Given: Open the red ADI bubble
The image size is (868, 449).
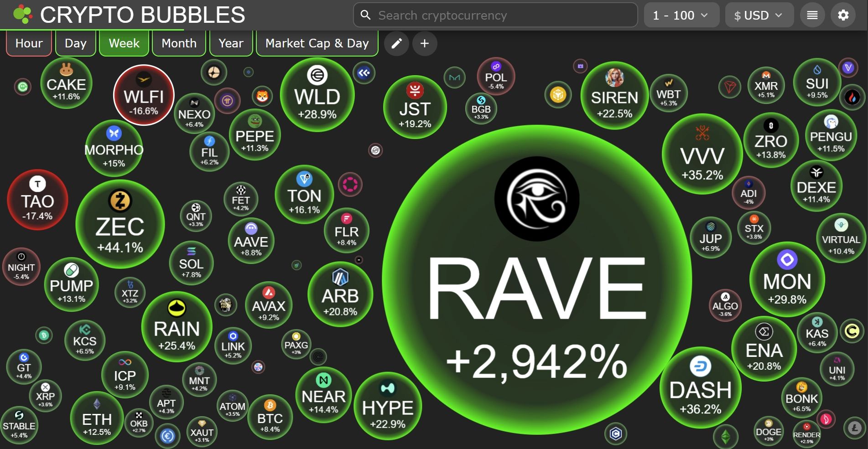Looking at the screenshot, I should pos(748,192).
